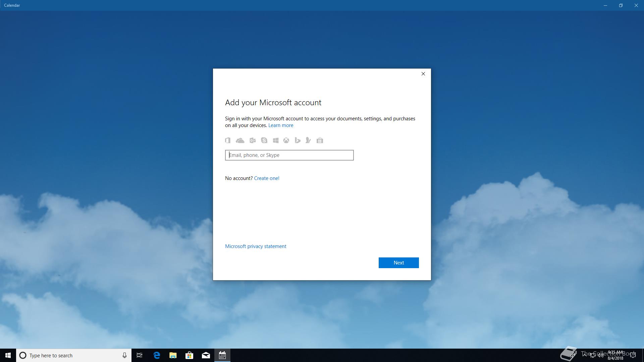Follow the Create one! link

(x=266, y=178)
